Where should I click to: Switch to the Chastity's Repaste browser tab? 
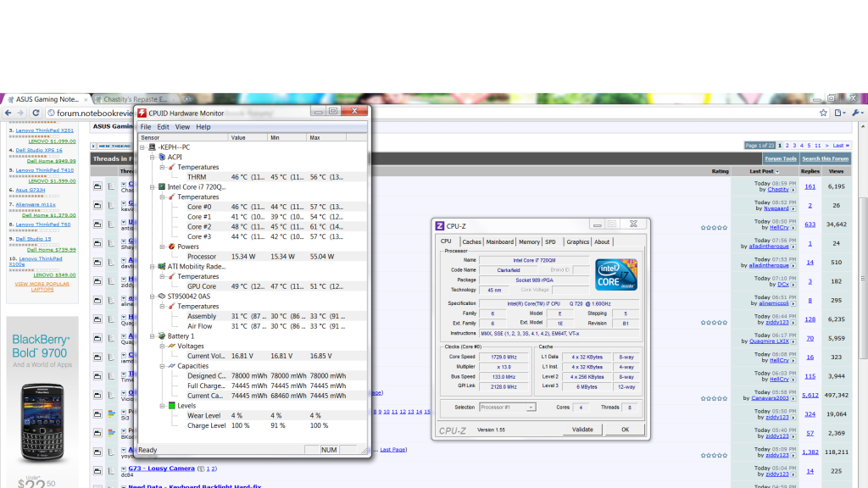(x=135, y=100)
